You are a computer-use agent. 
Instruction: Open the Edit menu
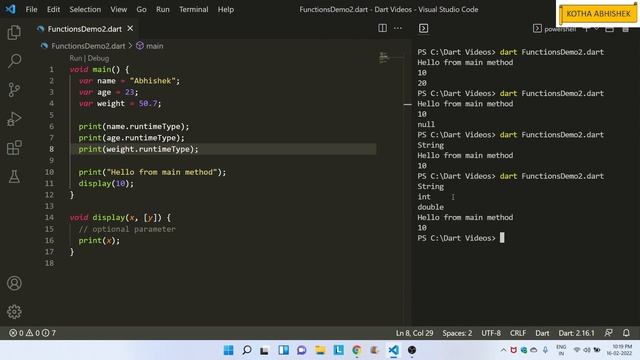[53, 9]
